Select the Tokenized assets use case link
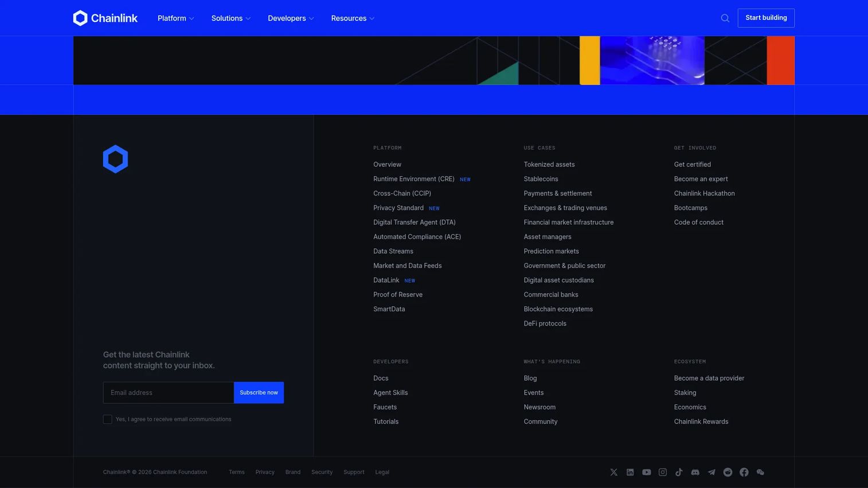The height and width of the screenshot is (488, 868). 549,165
